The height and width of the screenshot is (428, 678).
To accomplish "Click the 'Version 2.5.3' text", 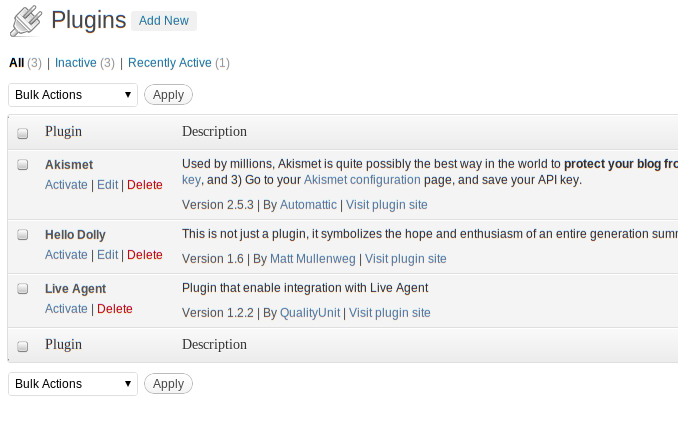I will point(218,205).
